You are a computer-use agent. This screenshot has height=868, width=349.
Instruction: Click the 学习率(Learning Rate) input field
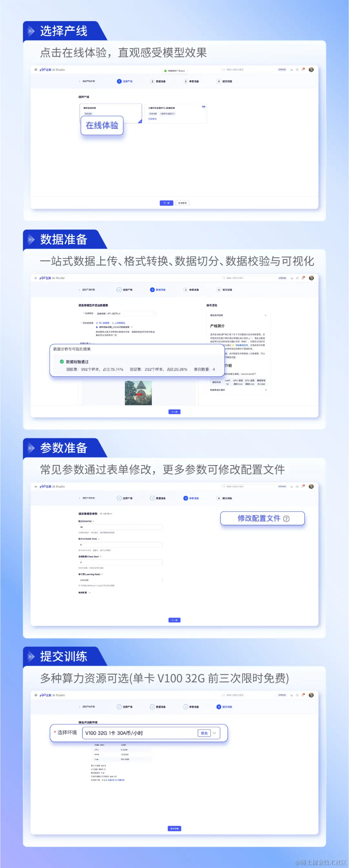click(121, 580)
